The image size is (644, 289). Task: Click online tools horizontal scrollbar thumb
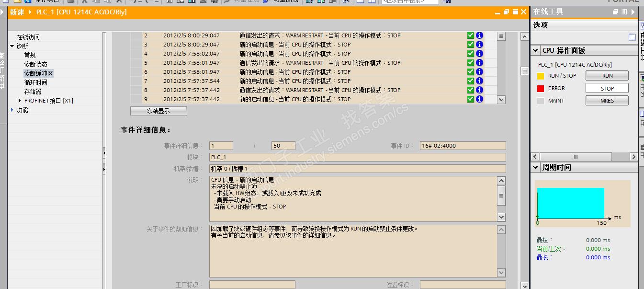(576, 157)
